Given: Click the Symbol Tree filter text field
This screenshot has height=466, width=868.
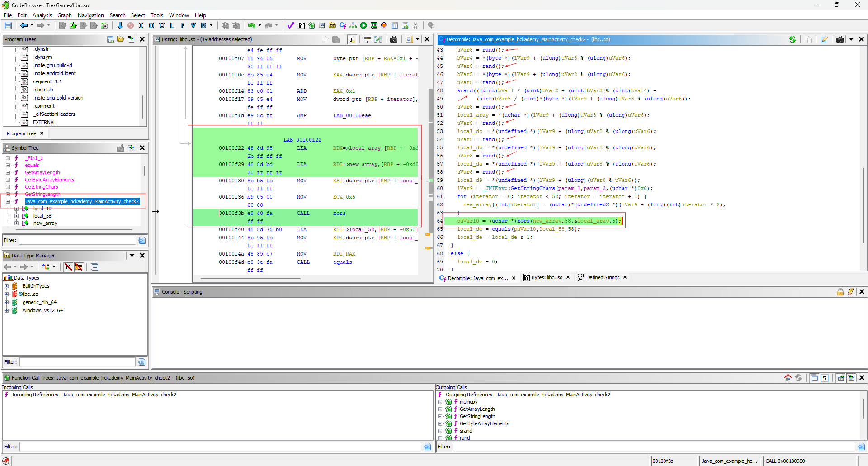Looking at the screenshot, I should coord(77,240).
